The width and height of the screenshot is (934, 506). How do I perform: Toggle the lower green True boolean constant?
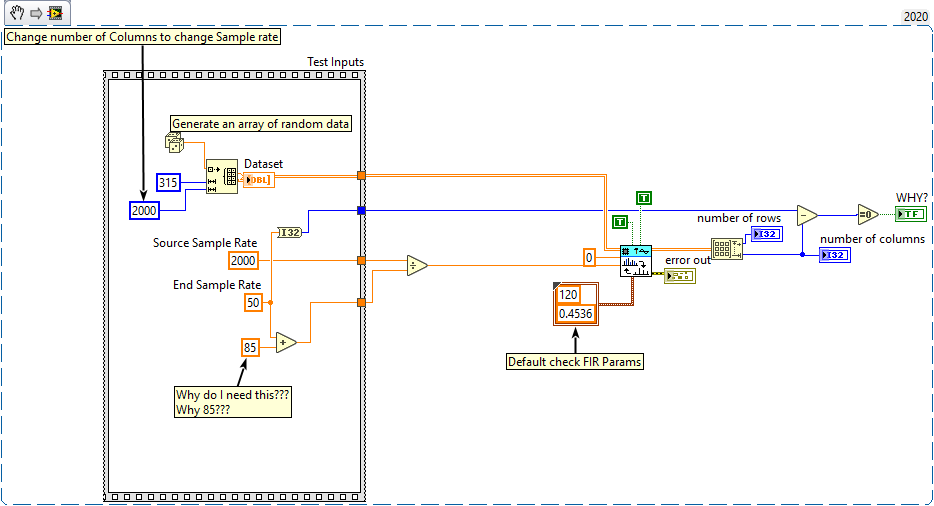[x=620, y=221]
